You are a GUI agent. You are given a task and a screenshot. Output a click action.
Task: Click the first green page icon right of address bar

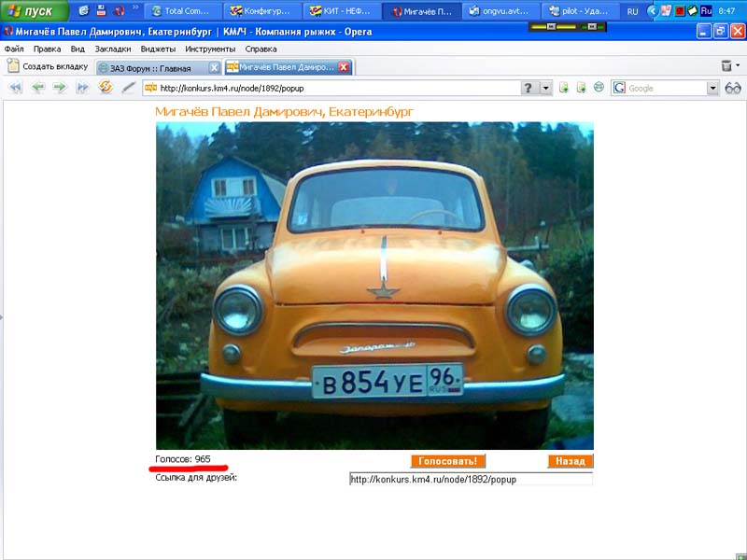tap(564, 88)
